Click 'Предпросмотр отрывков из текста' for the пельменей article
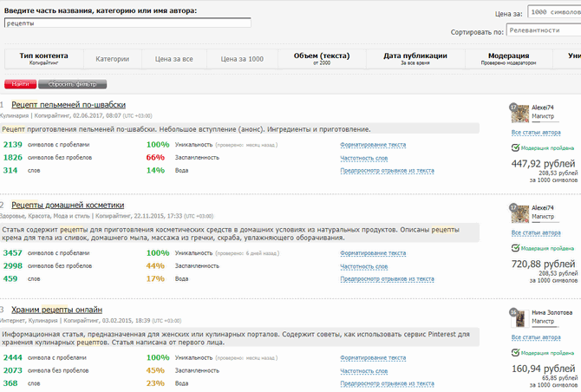 [x=387, y=171]
